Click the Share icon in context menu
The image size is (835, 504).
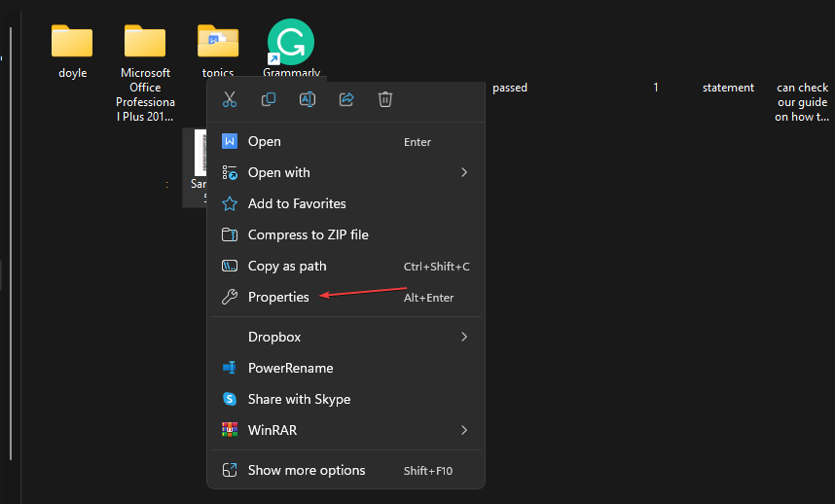point(346,99)
